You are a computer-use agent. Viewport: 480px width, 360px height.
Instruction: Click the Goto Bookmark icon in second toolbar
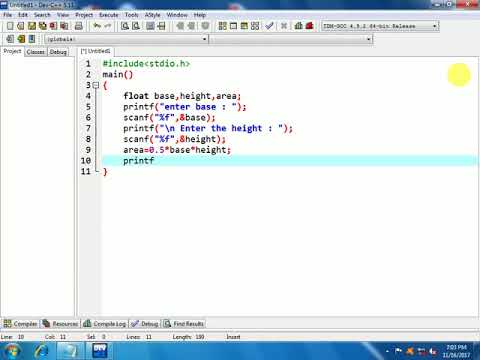(x=32, y=39)
